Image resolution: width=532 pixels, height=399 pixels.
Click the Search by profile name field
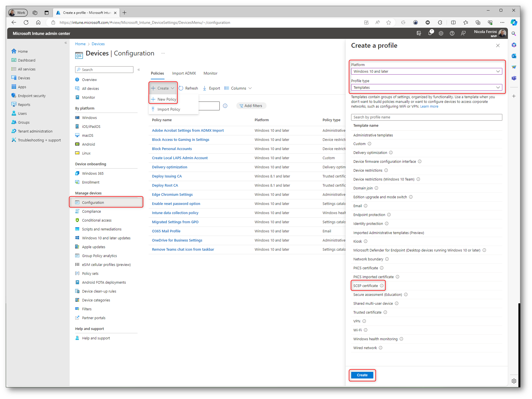(426, 117)
